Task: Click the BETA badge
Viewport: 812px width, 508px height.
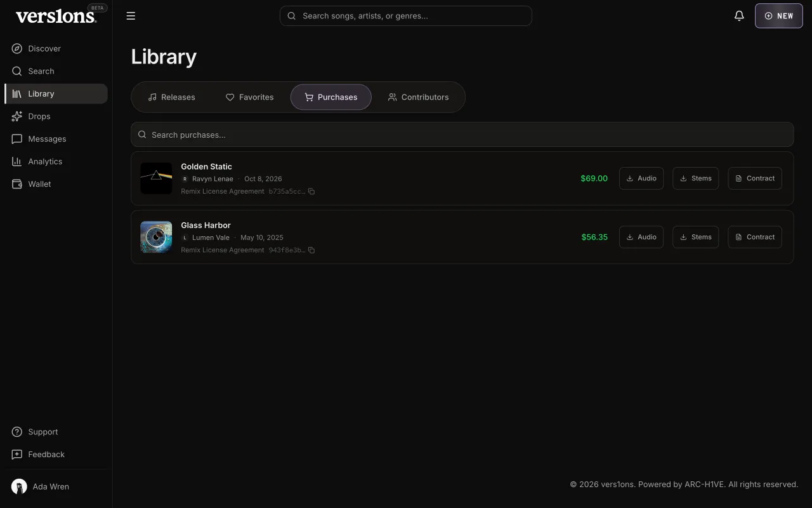Action: tap(98, 8)
